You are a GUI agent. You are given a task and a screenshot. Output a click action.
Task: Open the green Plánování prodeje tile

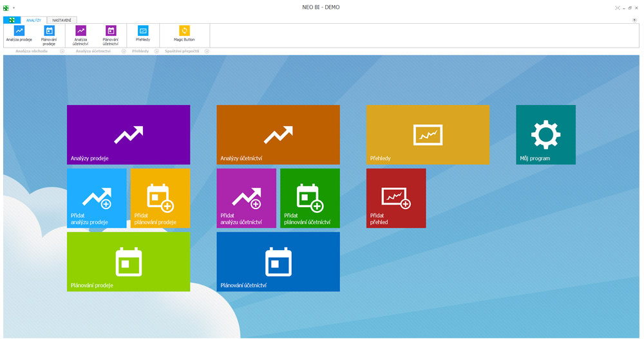pyautogui.click(x=129, y=262)
